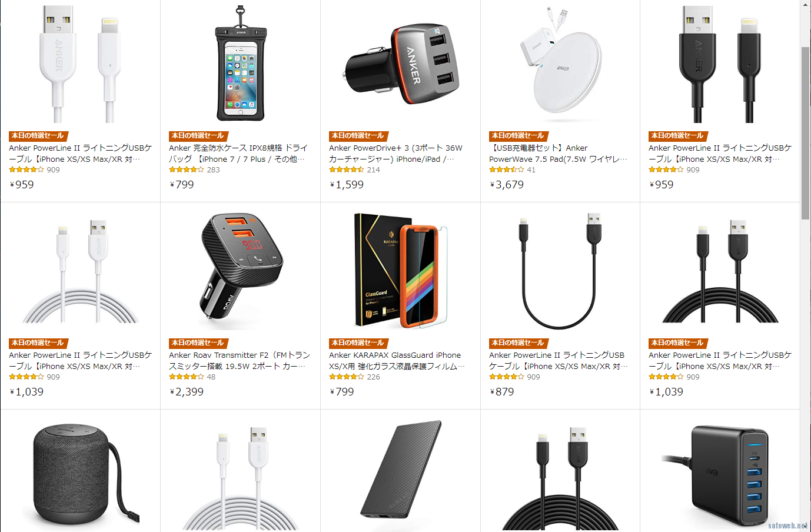Click the ¥2,399 price of Roav Transmitter
This screenshot has width=811, height=532.
(187, 391)
